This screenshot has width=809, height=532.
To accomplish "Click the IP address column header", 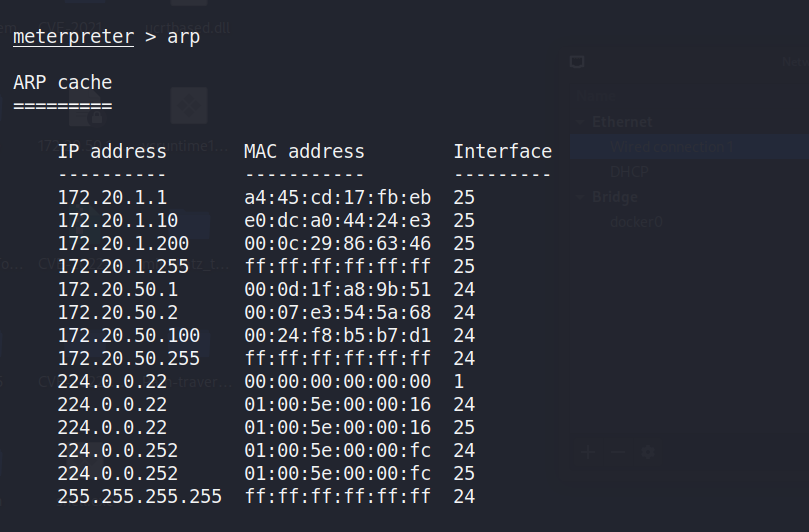I will click(112, 152).
